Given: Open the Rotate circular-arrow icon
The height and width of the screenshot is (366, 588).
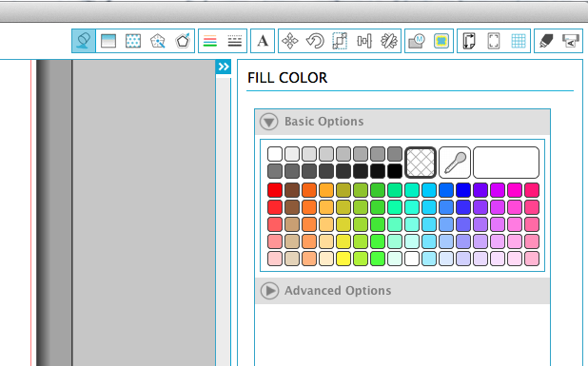Looking at the screenshot, I should point(315,41).
